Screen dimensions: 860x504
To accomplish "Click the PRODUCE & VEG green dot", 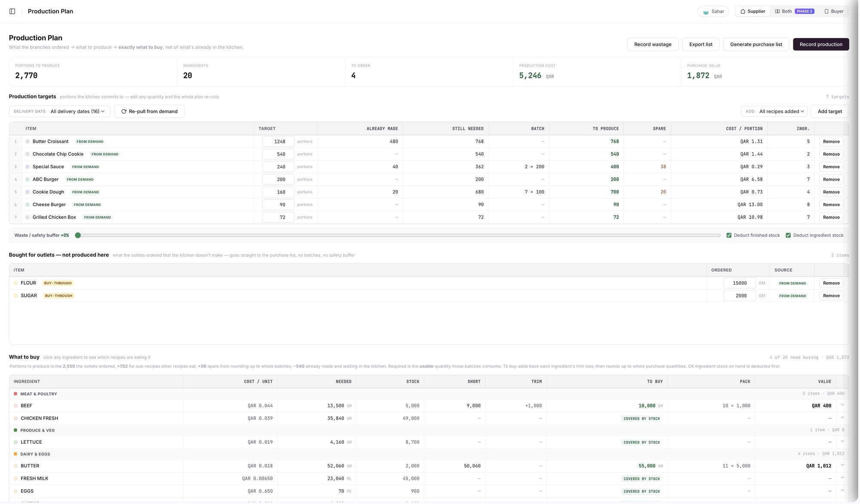I will pos(15,430).
